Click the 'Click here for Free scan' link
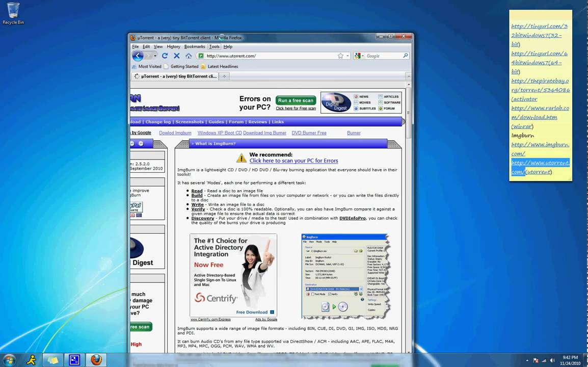Screen dimensions: 588x367 pos(296,109)
